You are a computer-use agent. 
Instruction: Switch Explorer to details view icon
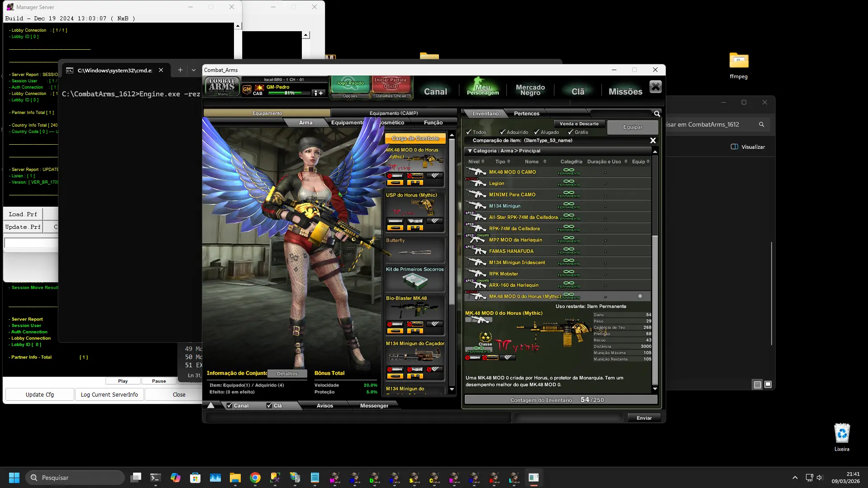coord(757,384)
